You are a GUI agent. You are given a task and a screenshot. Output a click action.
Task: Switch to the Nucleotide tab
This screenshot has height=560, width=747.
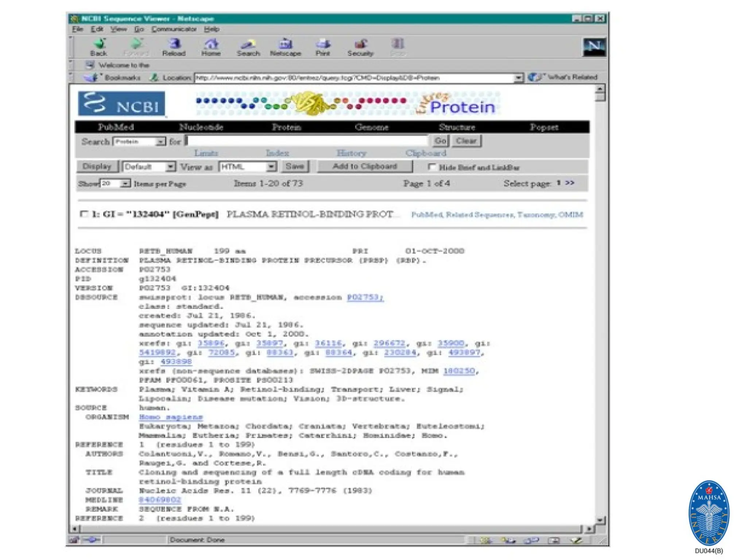point(201,127)
